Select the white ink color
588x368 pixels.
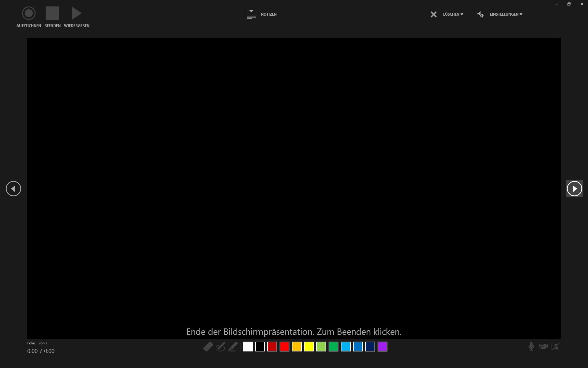click(x=247, y=347)
